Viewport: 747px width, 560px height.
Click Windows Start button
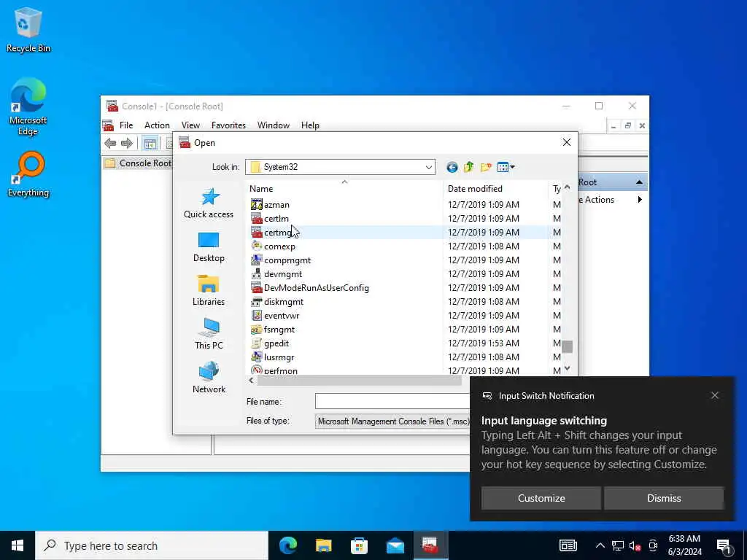tap(18, 545)
